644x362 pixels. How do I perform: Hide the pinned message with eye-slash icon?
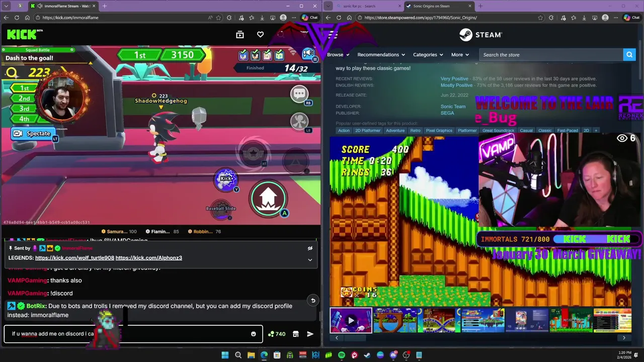click(x=310, y=248)
